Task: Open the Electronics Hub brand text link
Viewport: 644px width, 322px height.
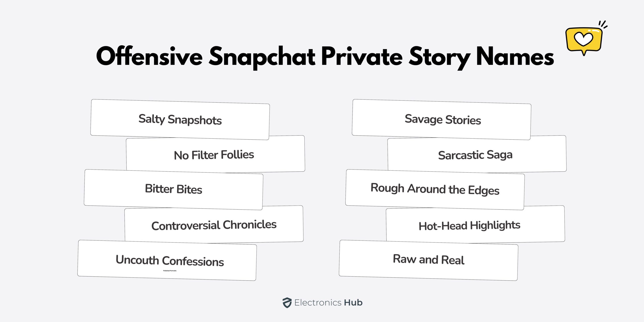Action: [328, 303]
